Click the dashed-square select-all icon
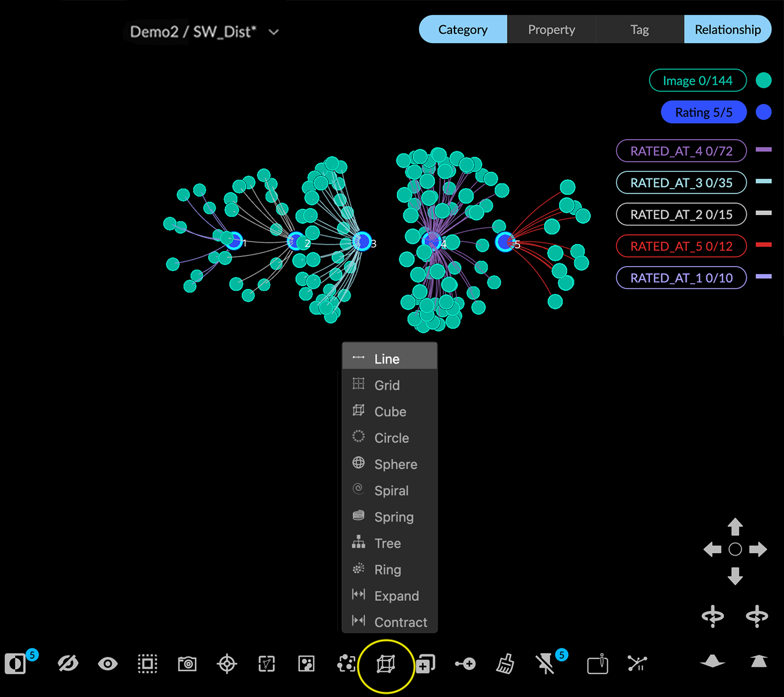Image resolution: width=784 pixels, height=697 pixels. 147,664
